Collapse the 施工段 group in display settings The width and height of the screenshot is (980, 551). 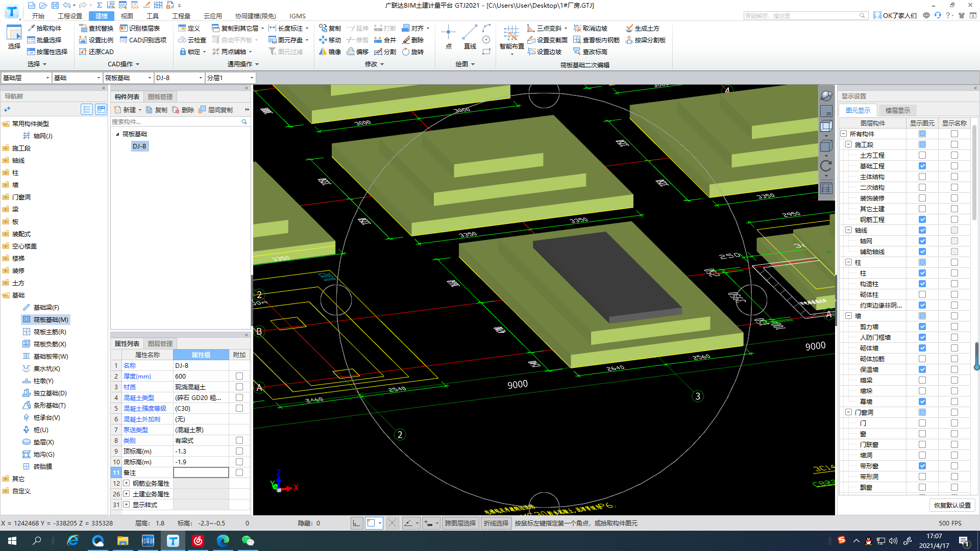[x=848, y=144]
